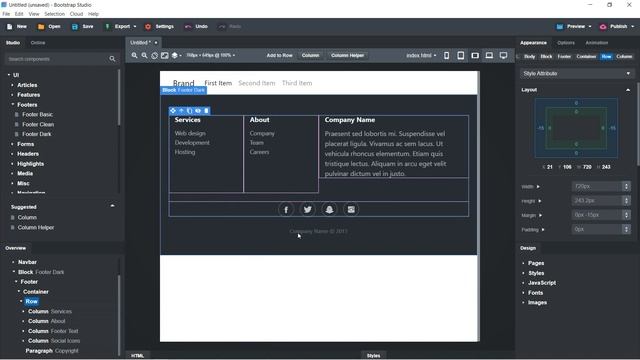Select the Container breadcrumb
The width and height of the screenshot is (640, 360).
pos(586,57)
